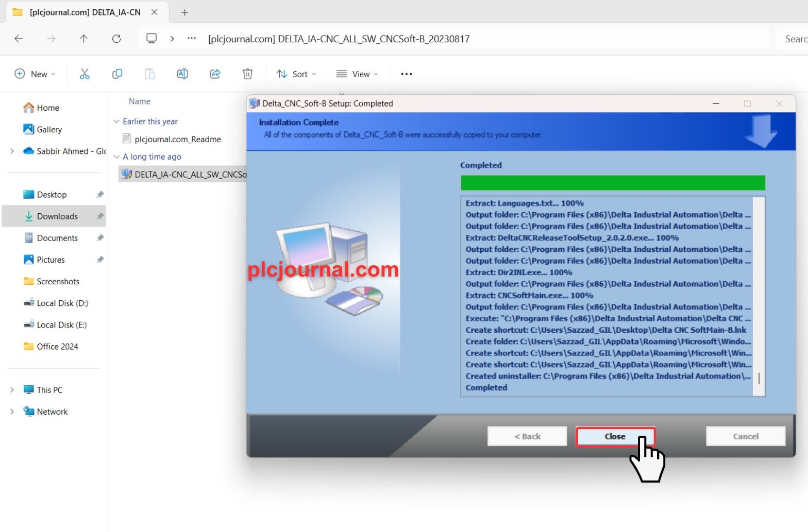Open the Sort dropdown menu
The width and height of the screenshot is (808, 532).
point(296,74)
